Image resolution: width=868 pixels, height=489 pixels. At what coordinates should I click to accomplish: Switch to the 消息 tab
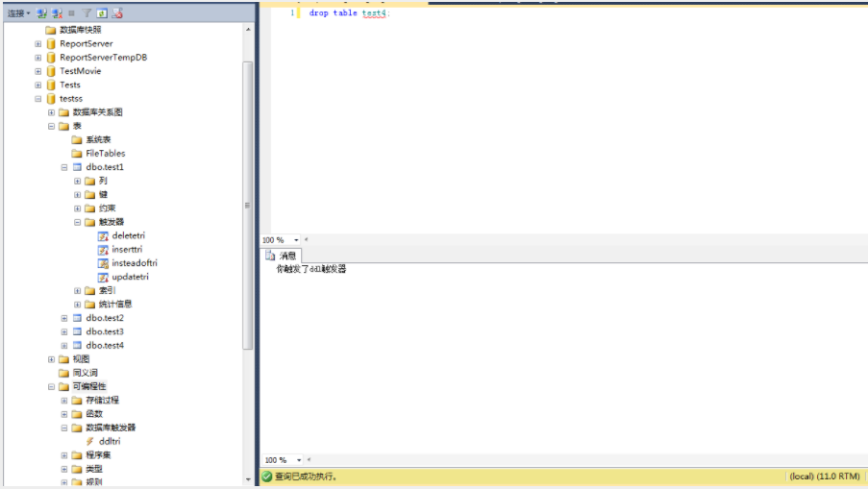coord(282,256)
